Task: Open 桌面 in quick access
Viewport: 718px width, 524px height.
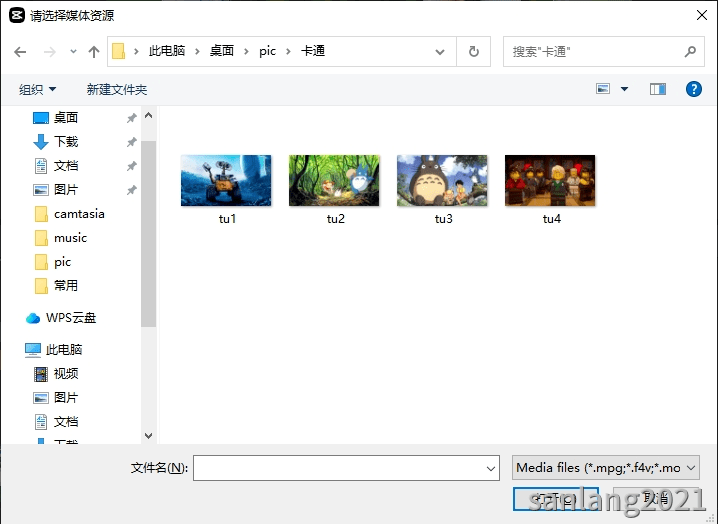Action: tap(65, 118)
